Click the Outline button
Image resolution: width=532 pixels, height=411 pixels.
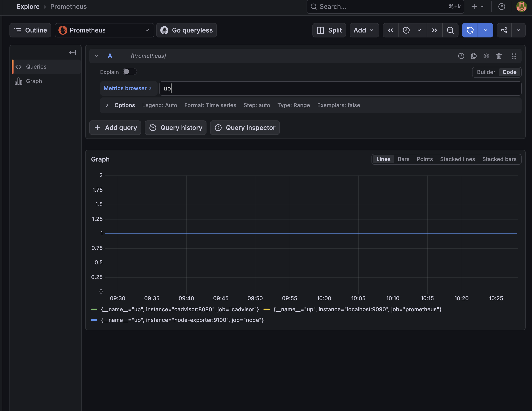(30, 30)
